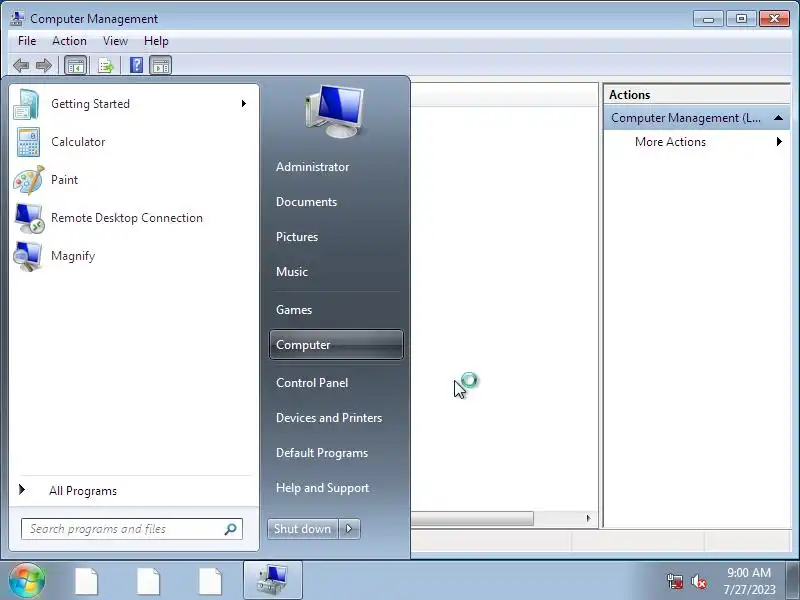Click the right scroll arrow of horizontal scrollbar
Image resolution: width=800 pixels, height=600 pixels.
pos(588,519)
